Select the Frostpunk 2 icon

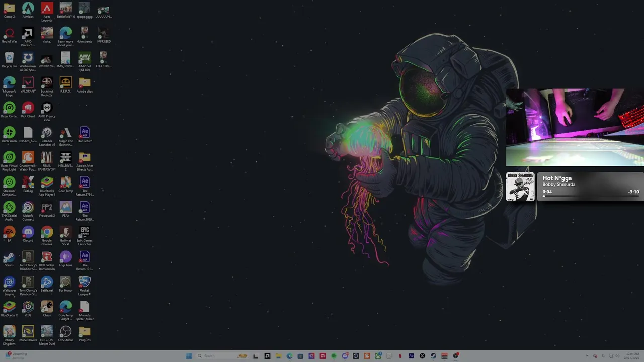pos(47,209)
